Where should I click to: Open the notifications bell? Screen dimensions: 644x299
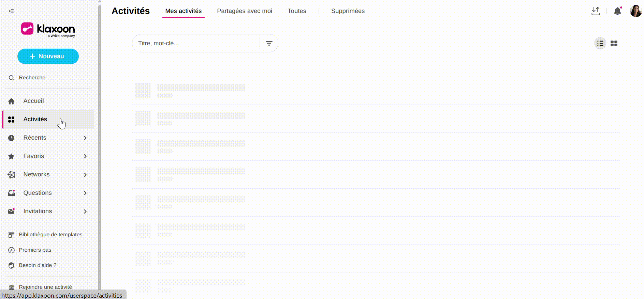617,11
